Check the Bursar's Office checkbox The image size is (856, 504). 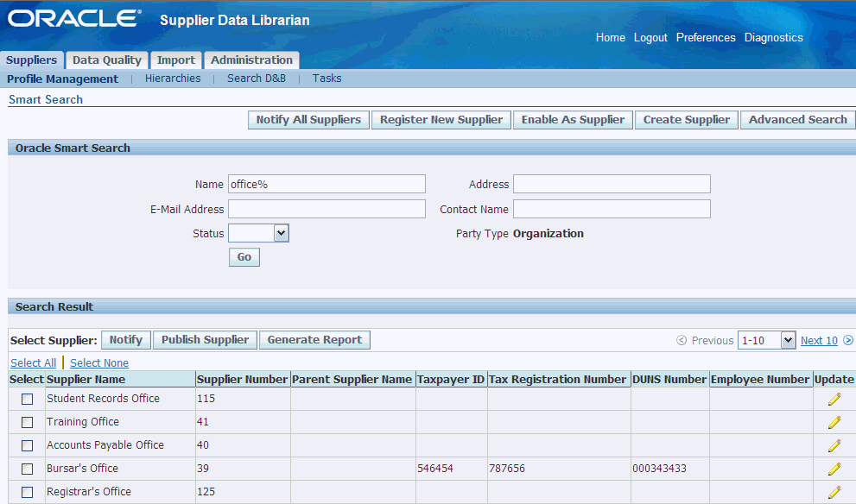28,469
